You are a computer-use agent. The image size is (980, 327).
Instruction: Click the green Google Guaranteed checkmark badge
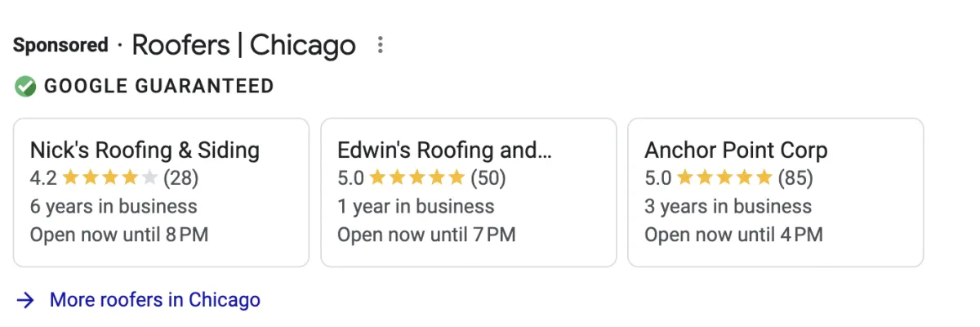point(26,86)
